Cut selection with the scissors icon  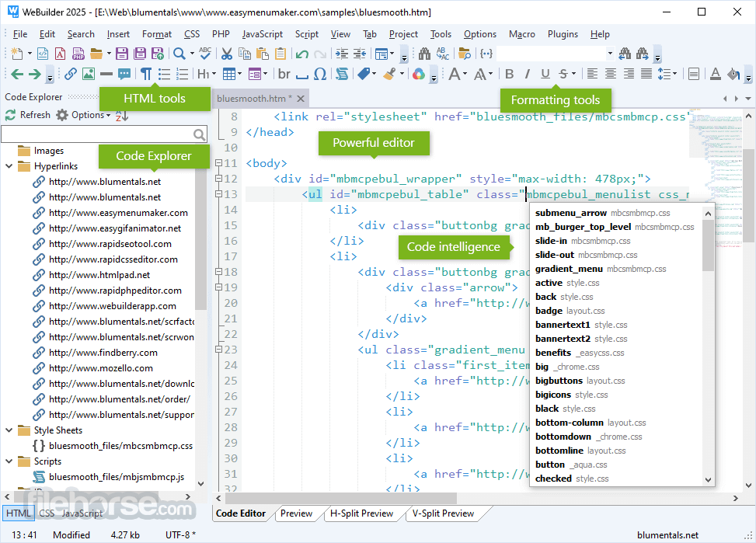point(227,54)
